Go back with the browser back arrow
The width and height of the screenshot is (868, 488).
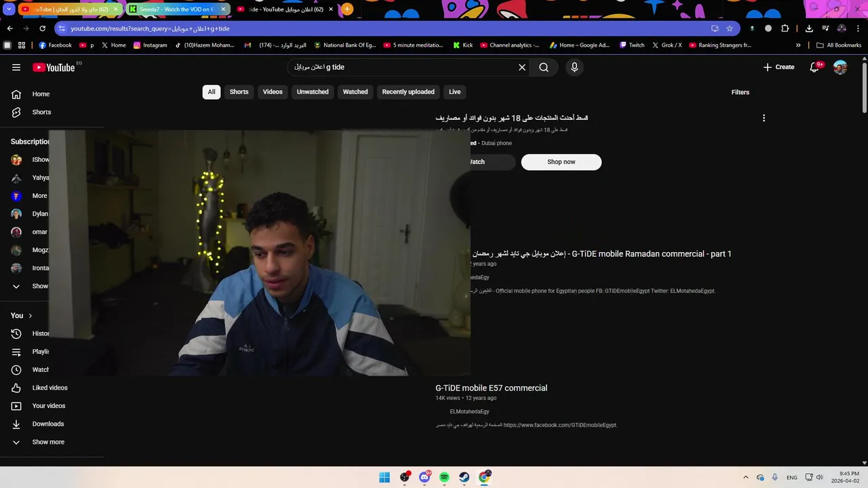pyautogui.click(x=9, y=28)
